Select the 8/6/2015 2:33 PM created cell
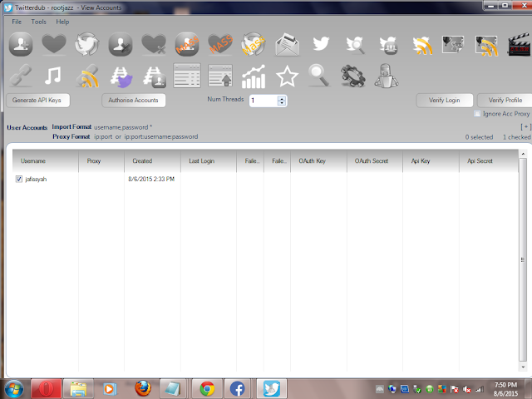The width and height of the screenshot is (532, 399). (151, 179)
